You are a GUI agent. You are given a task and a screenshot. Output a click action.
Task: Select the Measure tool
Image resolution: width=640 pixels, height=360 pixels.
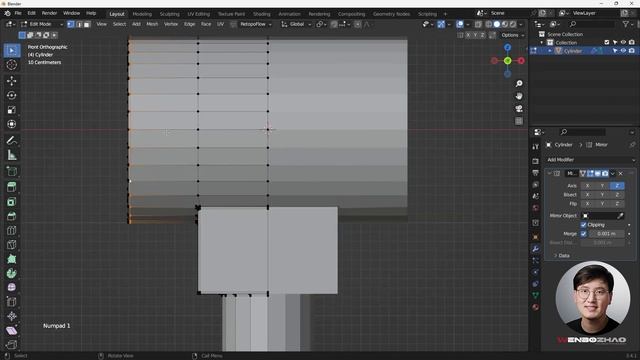pyautogui.click(x=12, y=155)
